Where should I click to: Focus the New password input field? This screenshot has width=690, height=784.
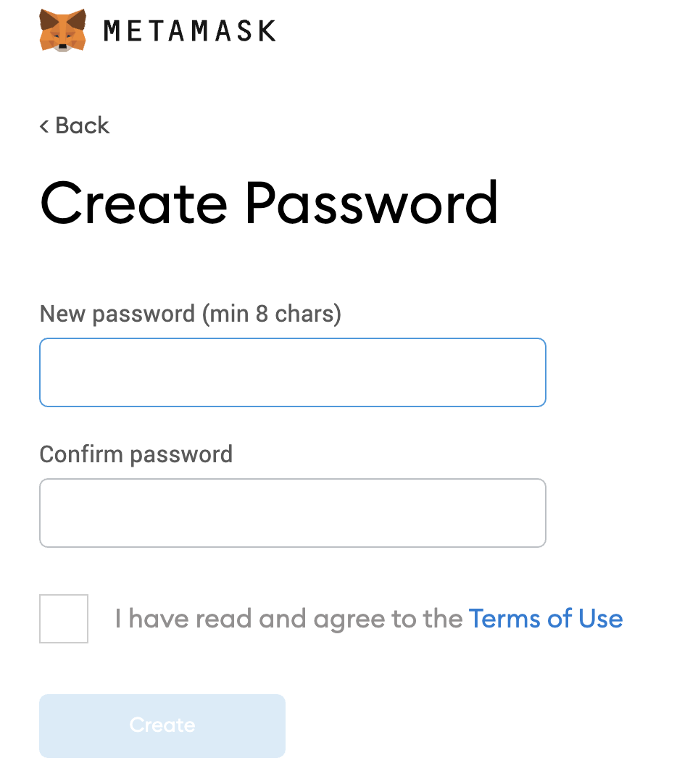point(292,372)
